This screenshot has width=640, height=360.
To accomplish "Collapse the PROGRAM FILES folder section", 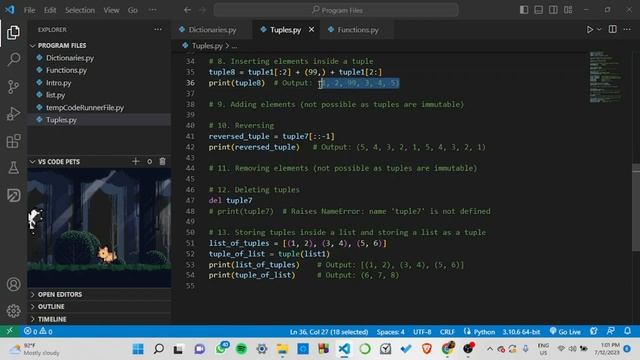I will (x=99, y=45).
